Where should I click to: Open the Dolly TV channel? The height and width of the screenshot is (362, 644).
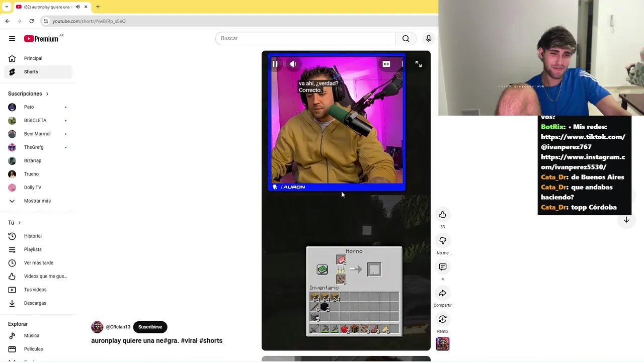38,188
